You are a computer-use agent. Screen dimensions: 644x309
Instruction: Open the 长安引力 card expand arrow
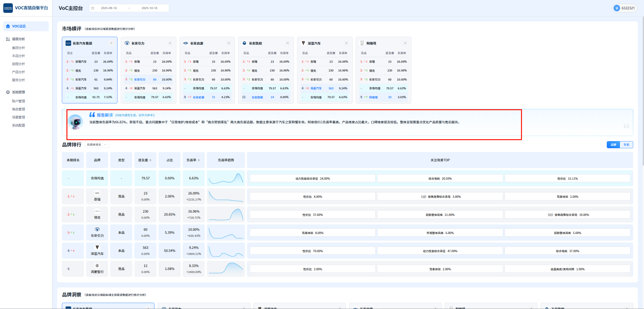[170, 43]
